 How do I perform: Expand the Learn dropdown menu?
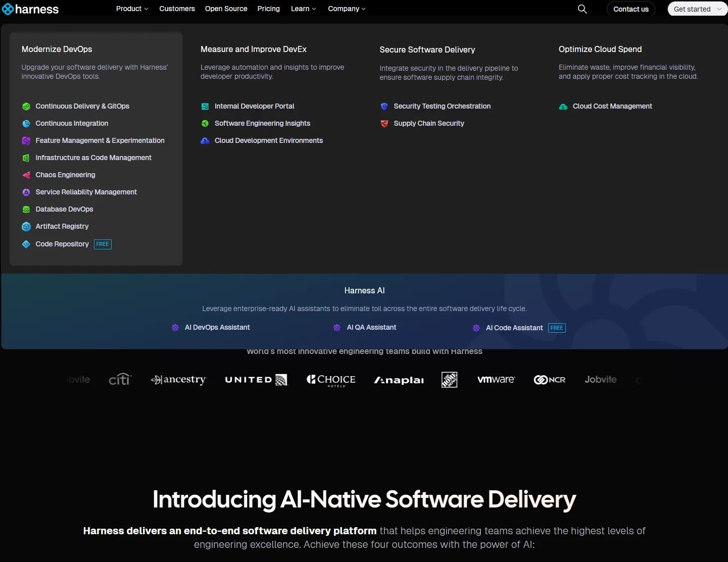coord(304,9)
